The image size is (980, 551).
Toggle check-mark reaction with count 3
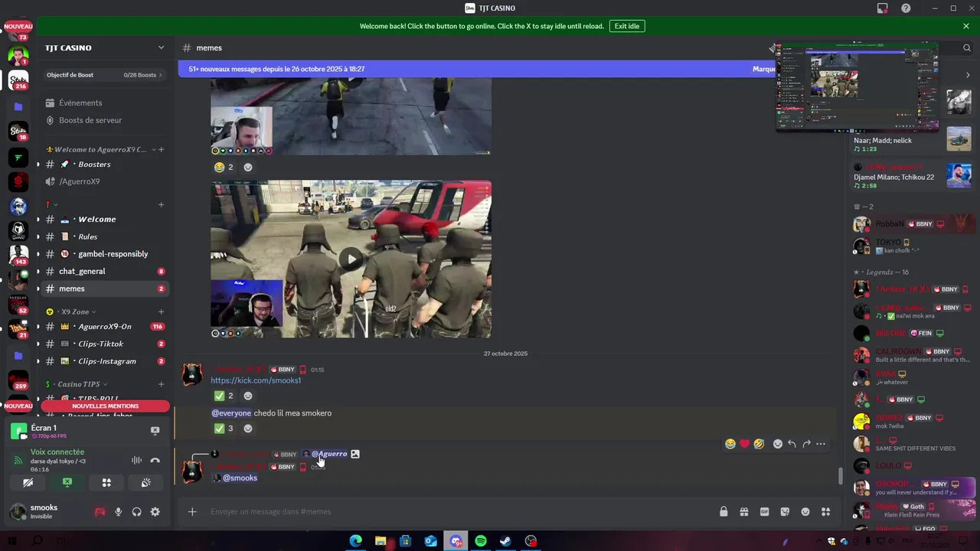[x=224, y=429]
